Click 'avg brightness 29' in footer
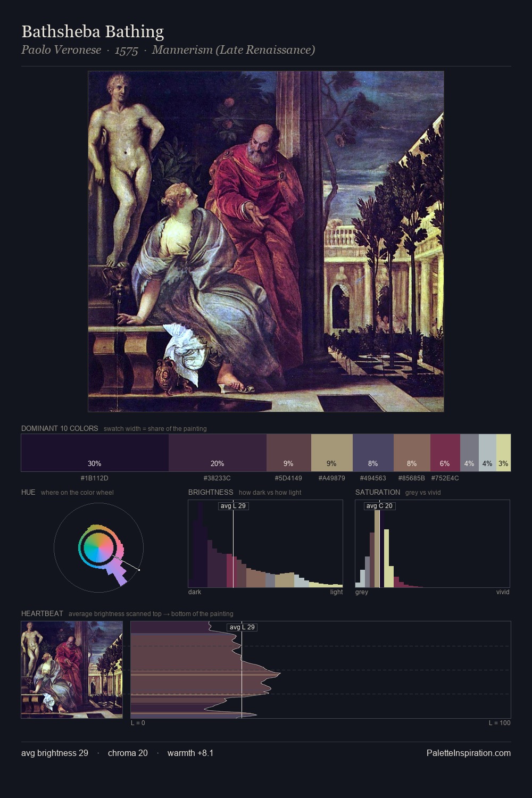Viewport: 532px width, 798px height. (x=55, y=753)
